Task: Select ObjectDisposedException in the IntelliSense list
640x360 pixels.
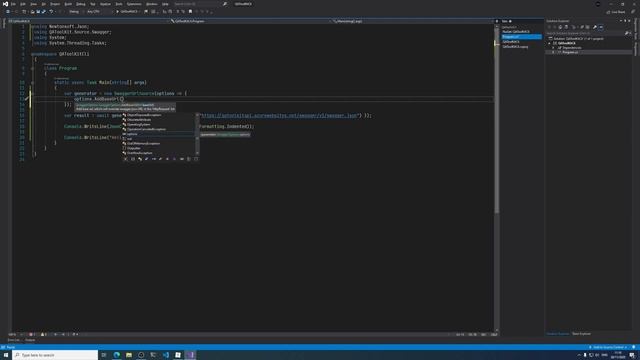Action: coord(158,115)
